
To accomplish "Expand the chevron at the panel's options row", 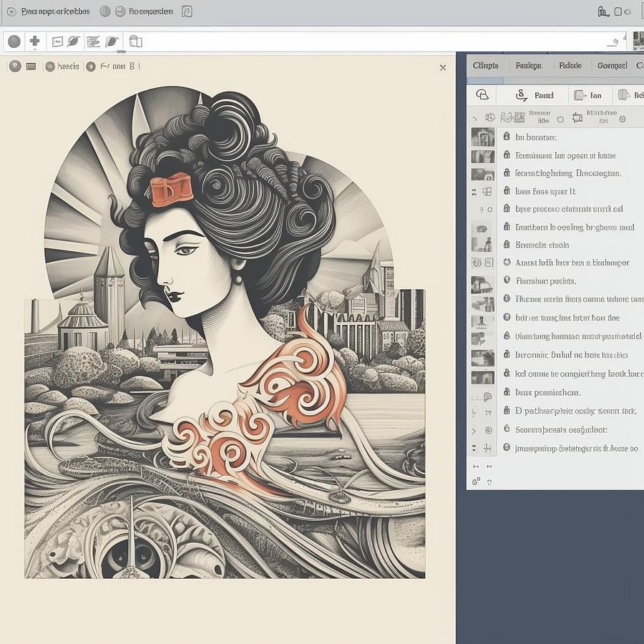I will coord(474,119).
